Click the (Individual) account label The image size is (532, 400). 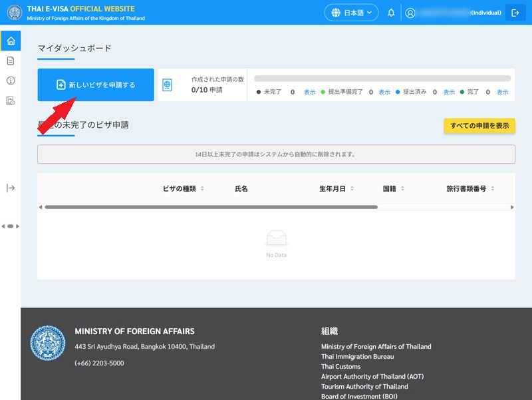[486, 13]
